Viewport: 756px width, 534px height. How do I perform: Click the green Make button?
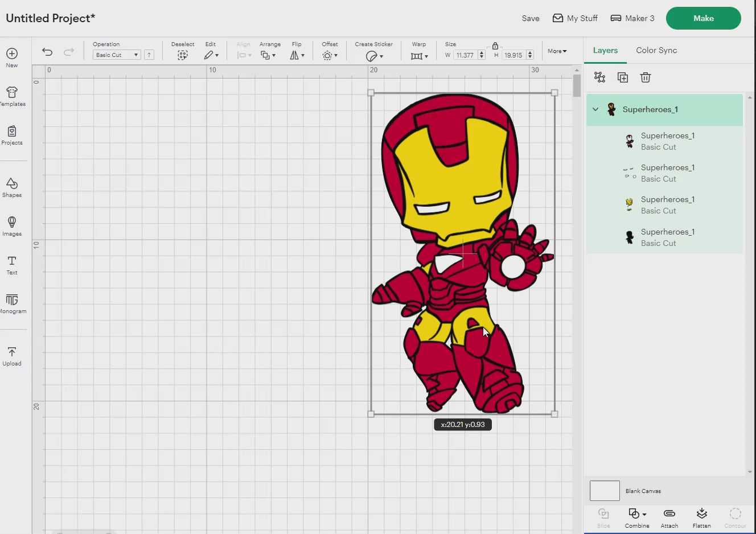[704, 18]
